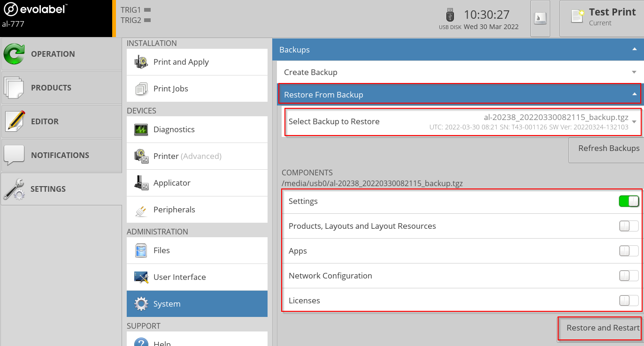The image size is (644, 346).
Task: Collapse the Backups section header arrow
Action: [x=635, y=49]
